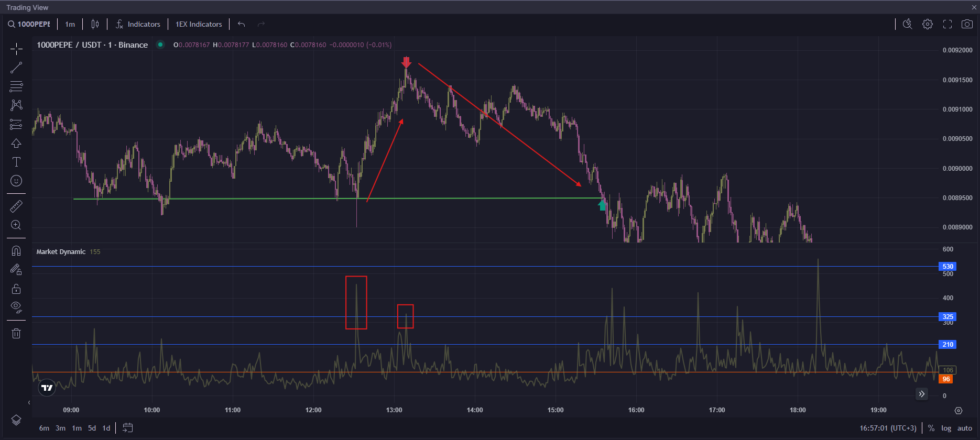Toggle magnet mode in left toolbar
This screenshot has height=440, width=980.
pyautogui.click(x=16, y=251)
